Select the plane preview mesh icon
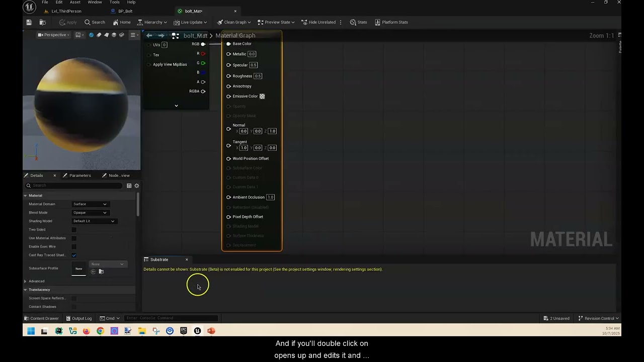 click(106, 35)
